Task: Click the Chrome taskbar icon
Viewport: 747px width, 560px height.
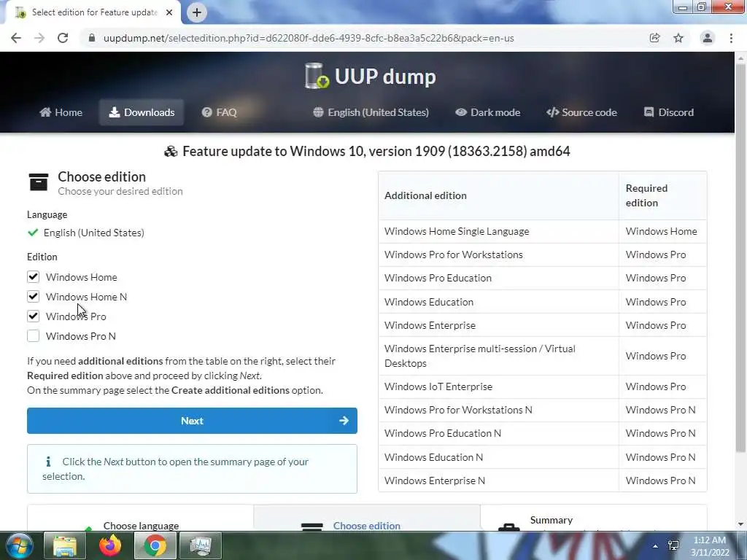Action: 155,545
